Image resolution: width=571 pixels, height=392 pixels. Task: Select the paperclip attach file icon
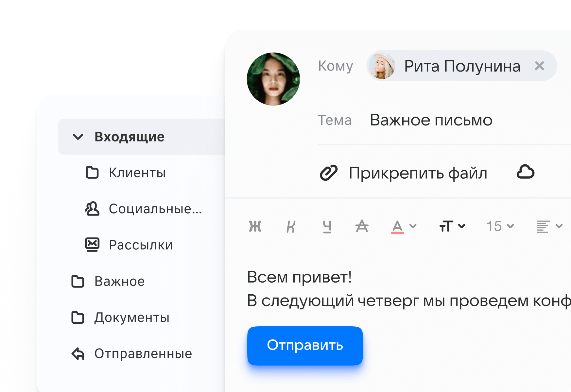coord(329,173)
